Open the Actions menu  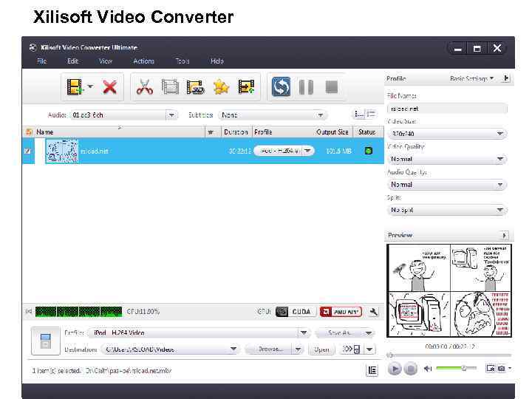click(143, 61)
